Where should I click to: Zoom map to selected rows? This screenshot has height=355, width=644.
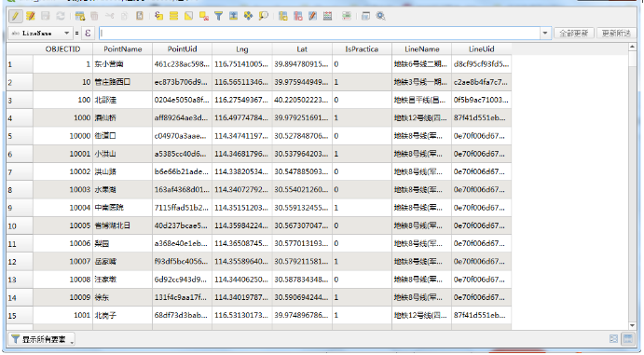(263, 16)
